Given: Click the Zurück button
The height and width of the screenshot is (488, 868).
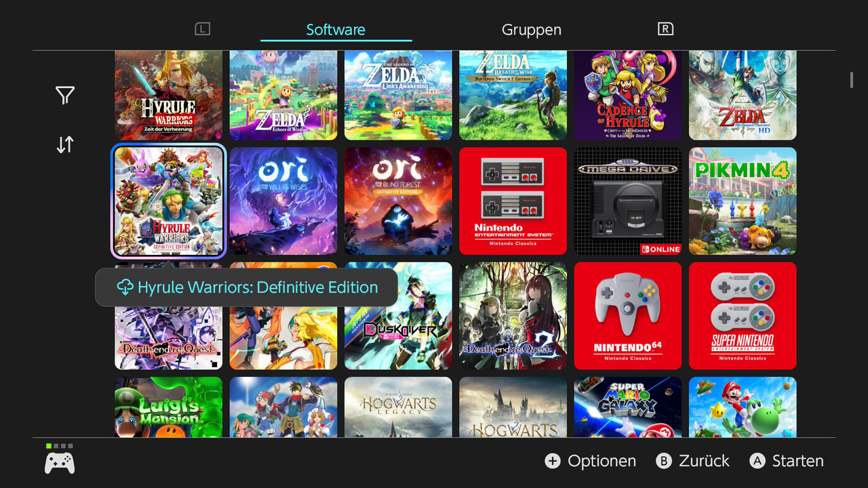Looking at the screenshot, I should click(x=693, y=461).
